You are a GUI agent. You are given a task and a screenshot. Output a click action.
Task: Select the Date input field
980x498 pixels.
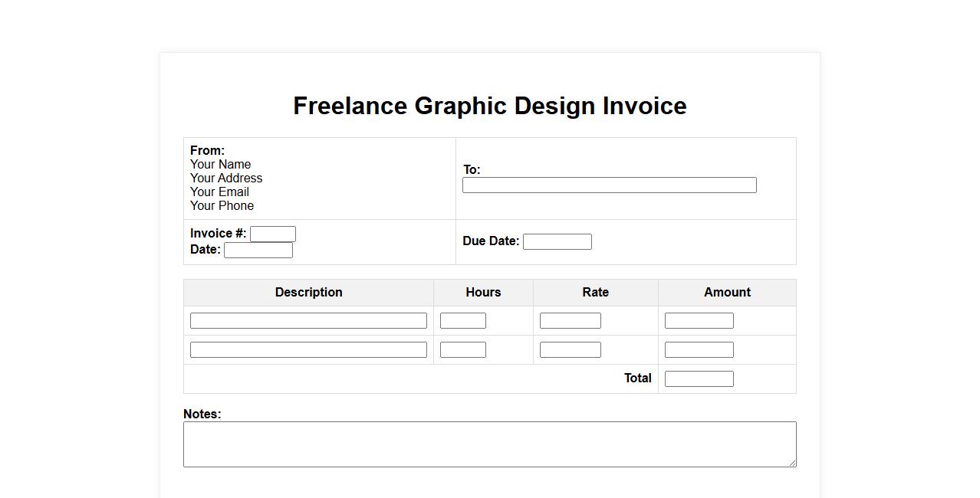258,251
